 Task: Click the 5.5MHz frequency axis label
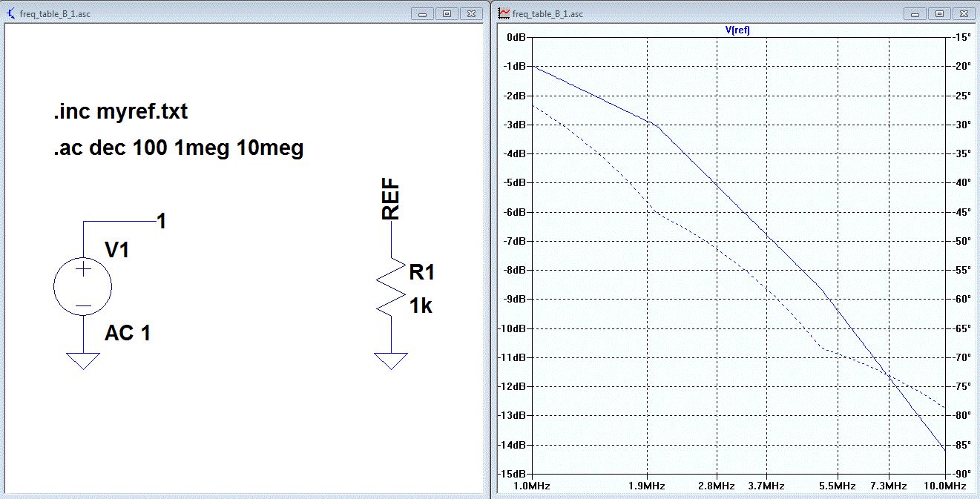(x=838, y=486)
